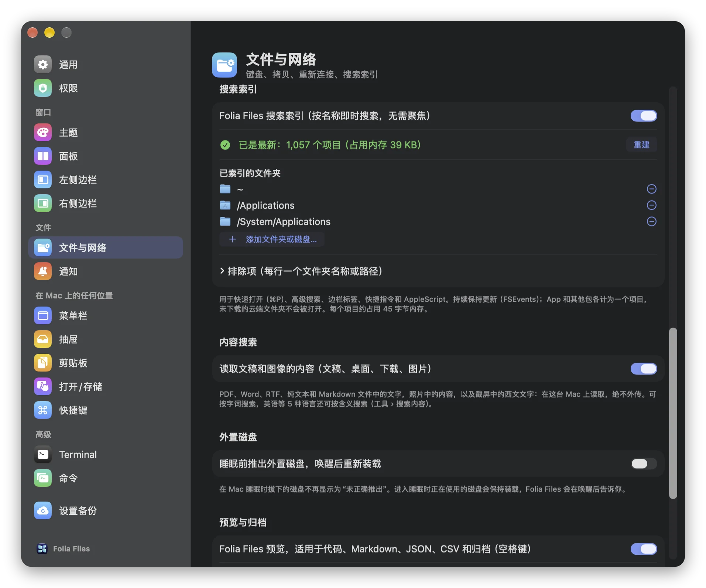Click the /System/Applications folder path text
706x588 pixels.
click(x=284, y=222)
